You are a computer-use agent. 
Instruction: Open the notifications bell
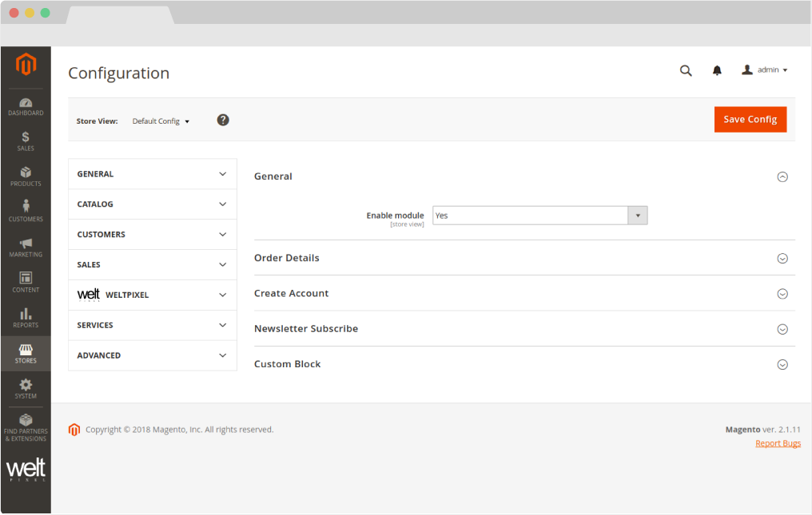[717, 70]
